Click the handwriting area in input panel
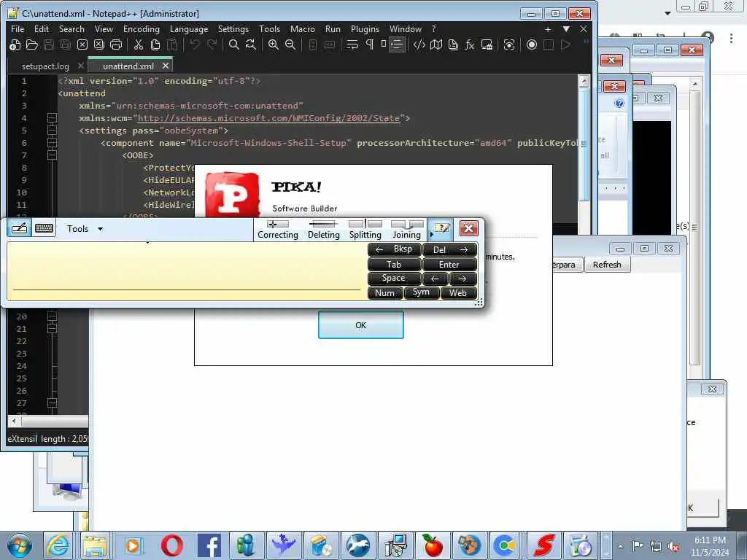 [187, 271]
